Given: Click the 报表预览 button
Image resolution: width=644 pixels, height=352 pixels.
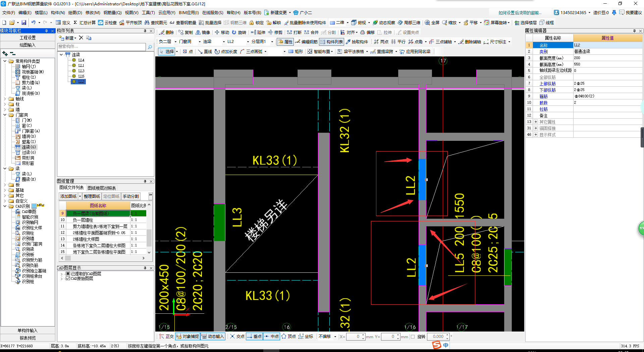Looking at the screenshot, I should pos(28,338).
